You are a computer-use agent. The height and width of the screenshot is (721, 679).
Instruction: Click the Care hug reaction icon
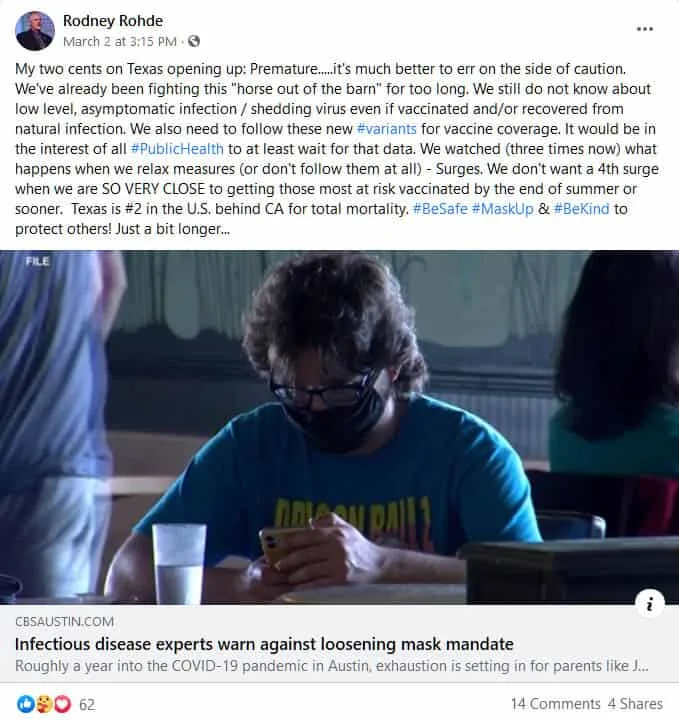click(44, 704)
